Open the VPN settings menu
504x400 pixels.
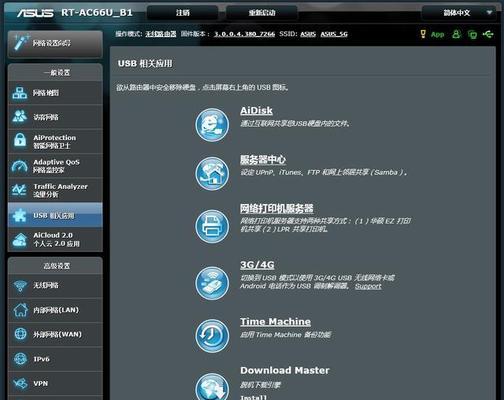(x=55, y=384)
